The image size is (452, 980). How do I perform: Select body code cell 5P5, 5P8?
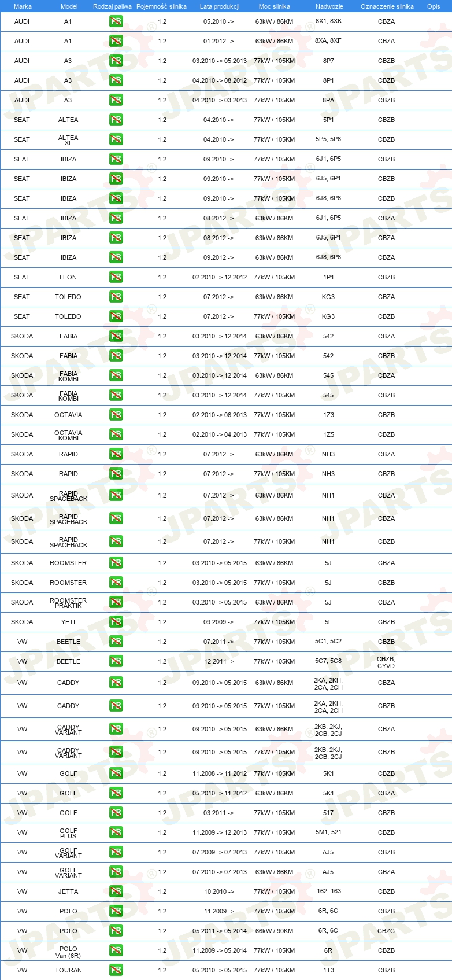(x=328, y=139)
